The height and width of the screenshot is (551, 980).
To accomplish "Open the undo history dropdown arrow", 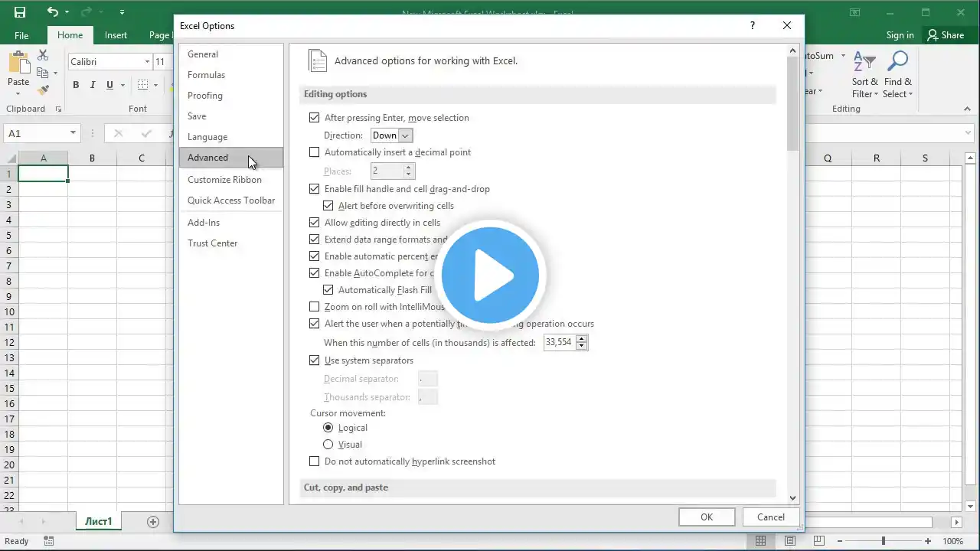I will coord(67,12).
